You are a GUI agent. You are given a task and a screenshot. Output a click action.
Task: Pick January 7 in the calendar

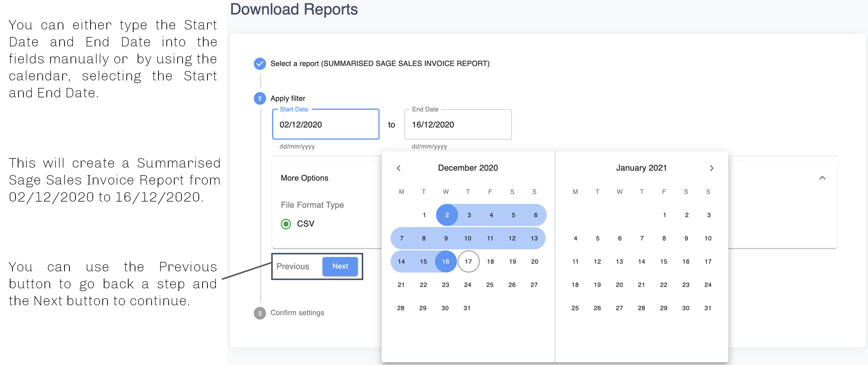642,238
